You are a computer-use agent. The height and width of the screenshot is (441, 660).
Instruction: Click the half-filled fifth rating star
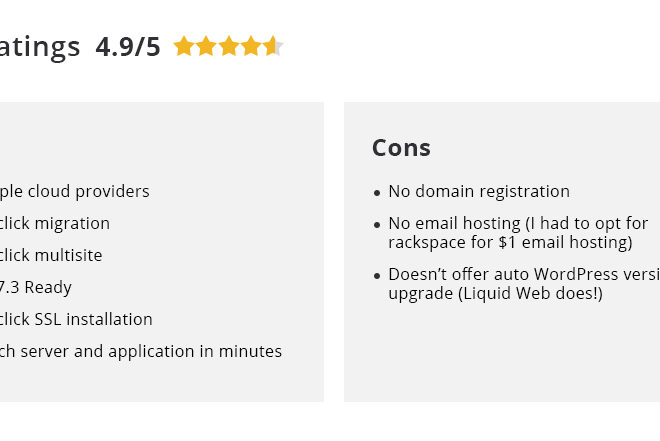tap(274, 46)
